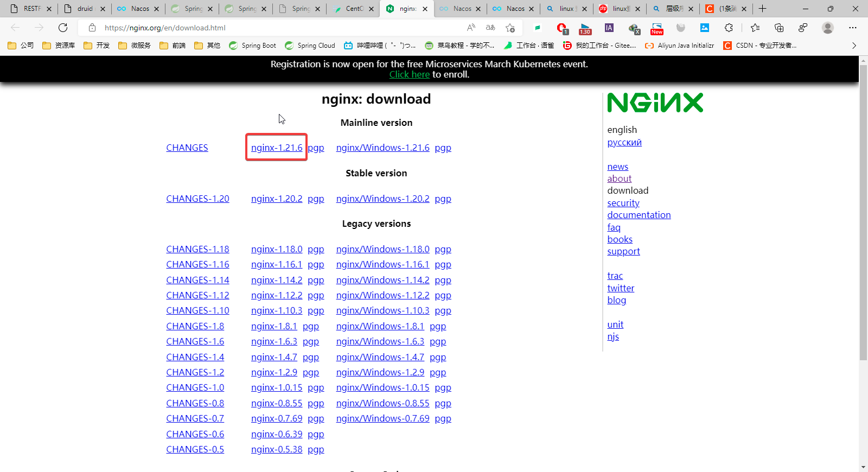This screenshot has width=868, height=472.
Task: Click the vertical scrollbar thumb
Action: 863,212
